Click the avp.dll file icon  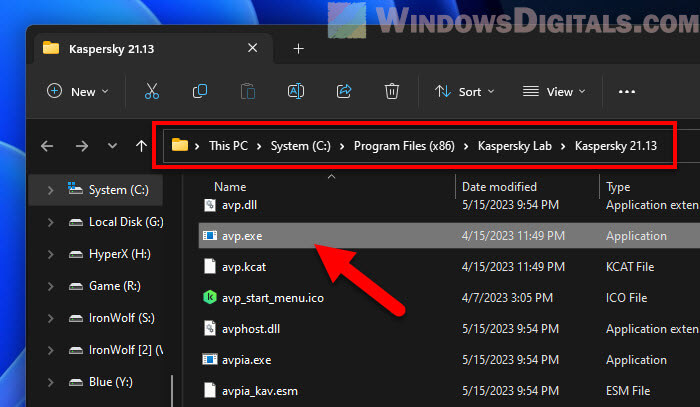click(x=210, y=205)
